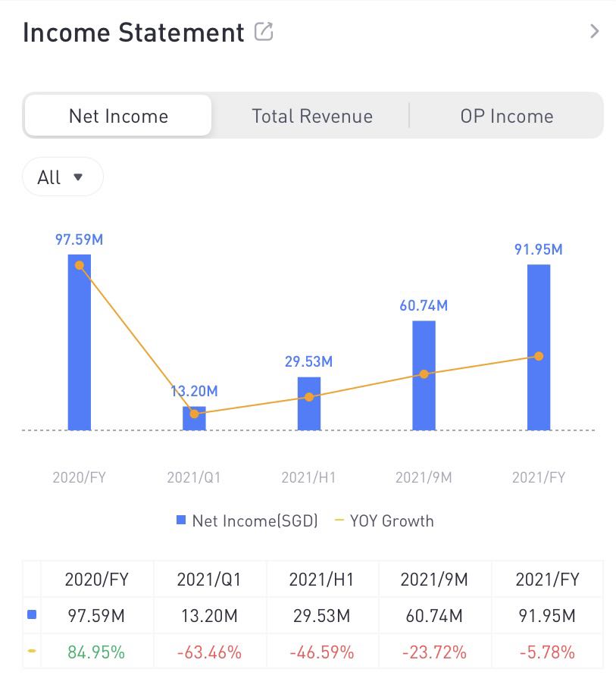The image size is (616, 694).
Task: Switch to the OP Income tab
Action: [506, 116]
